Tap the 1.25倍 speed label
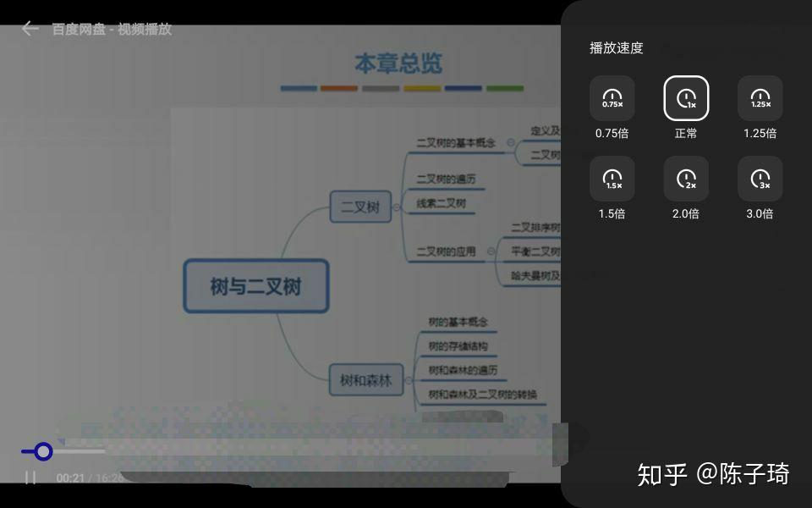812x508 pixels. tap(759, 133)
